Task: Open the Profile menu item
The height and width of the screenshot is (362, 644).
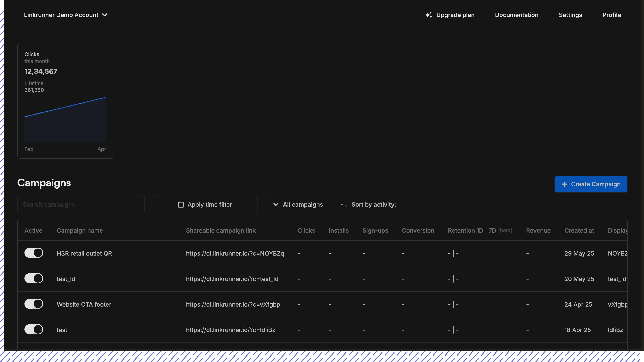Action: [x=611, y=15]
